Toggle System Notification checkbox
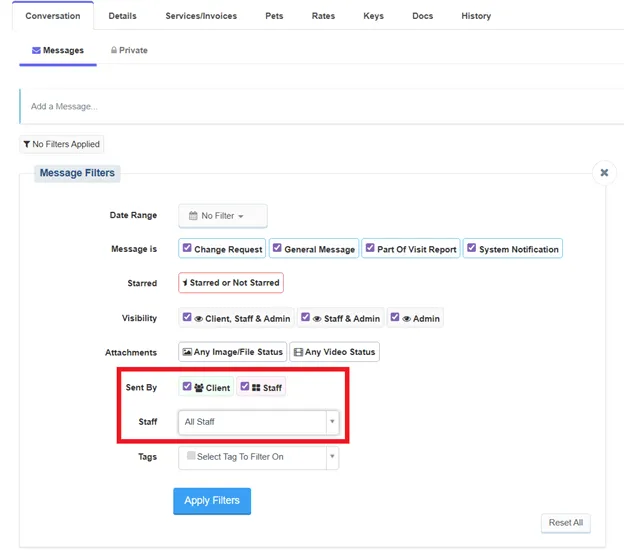 pos(472,248)
